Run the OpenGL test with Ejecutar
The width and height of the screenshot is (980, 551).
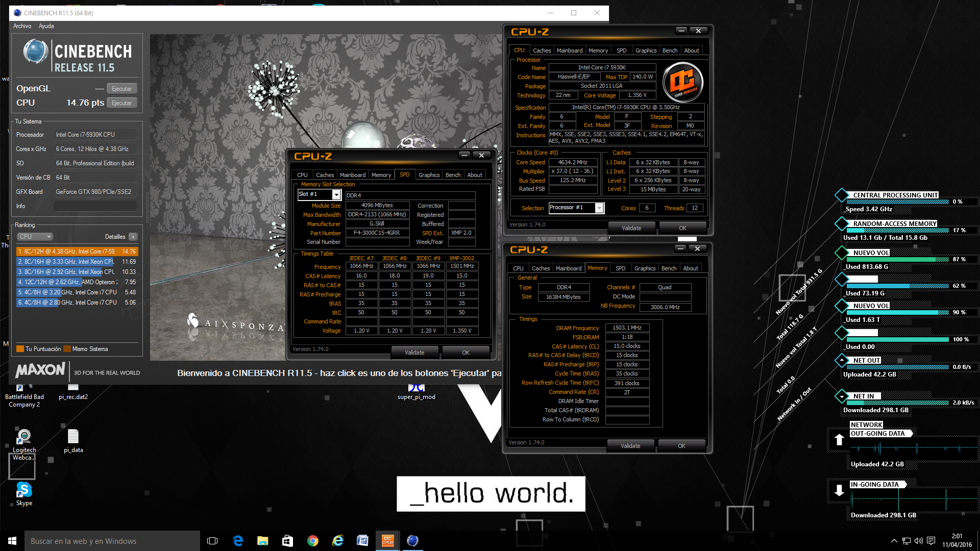(x=121, y=89)
